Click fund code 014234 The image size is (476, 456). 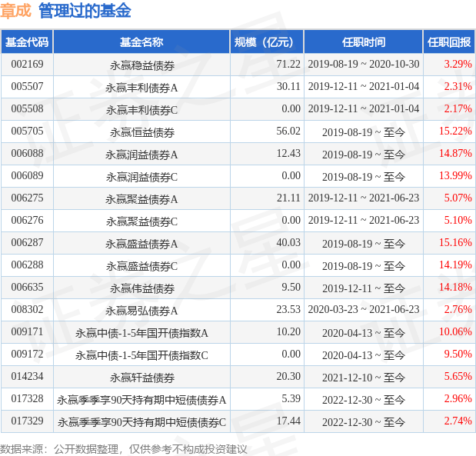coord(27,378)
